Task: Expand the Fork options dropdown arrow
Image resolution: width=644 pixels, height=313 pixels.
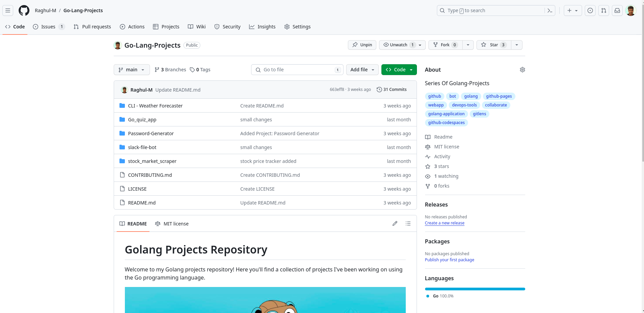Action: click(x=468, y=45)
